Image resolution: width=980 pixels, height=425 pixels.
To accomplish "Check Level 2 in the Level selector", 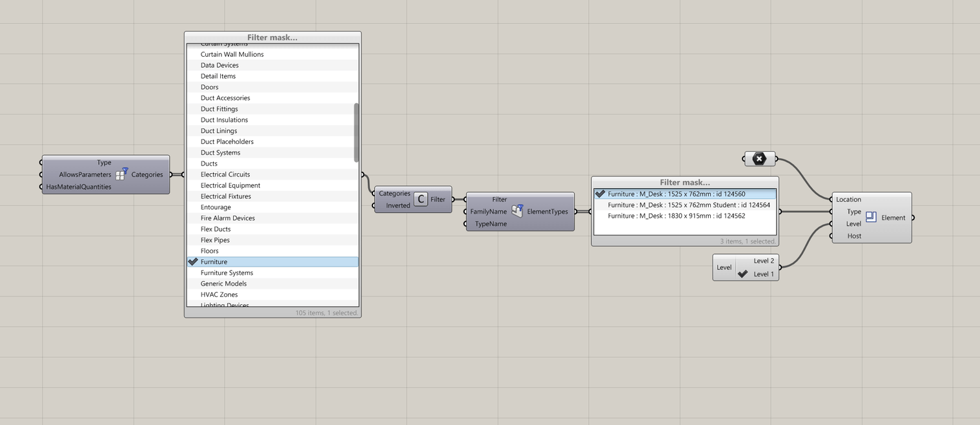I will click(742, 260).
